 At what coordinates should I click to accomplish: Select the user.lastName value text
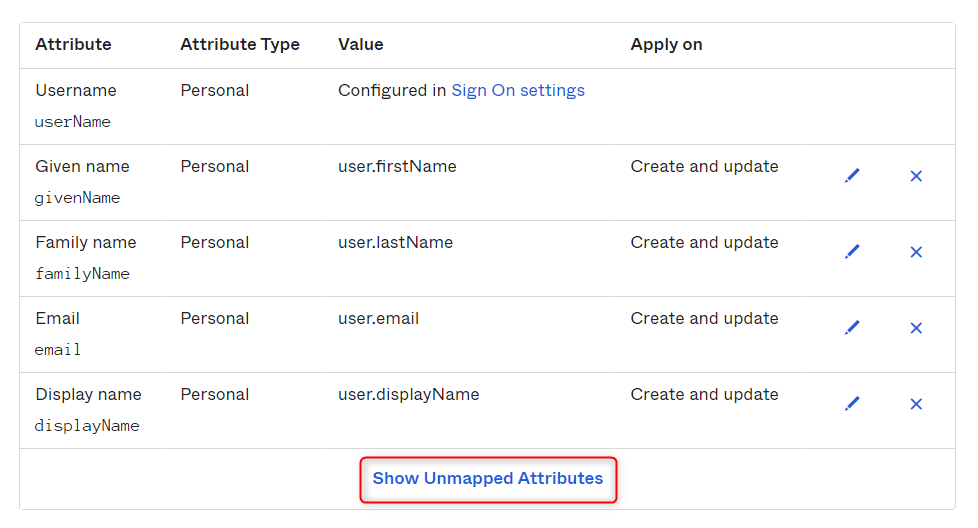[395, 242]
